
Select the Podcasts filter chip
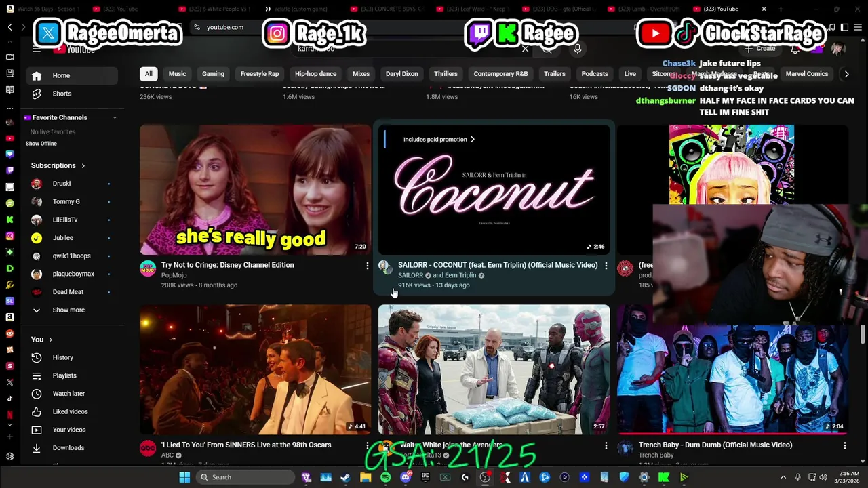[595, 74]
